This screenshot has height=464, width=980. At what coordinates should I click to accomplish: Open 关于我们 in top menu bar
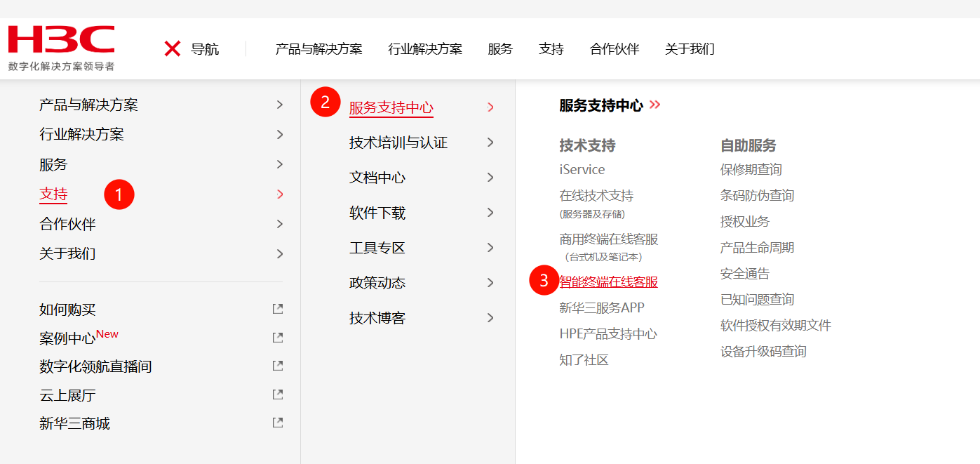tap(690, 49)
